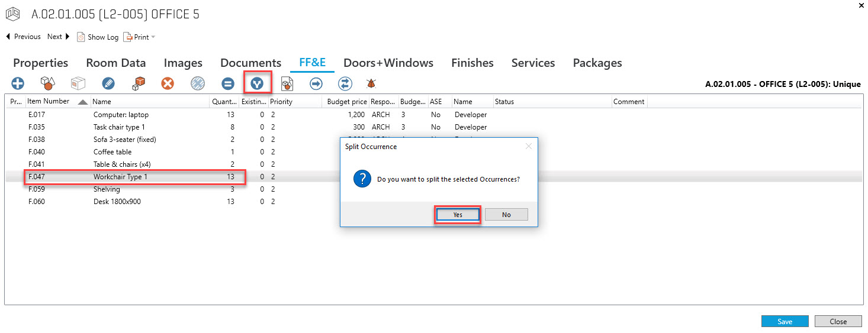Click the blue plus add item icon
The image size is (868, 333).
[x=18, y=83]
